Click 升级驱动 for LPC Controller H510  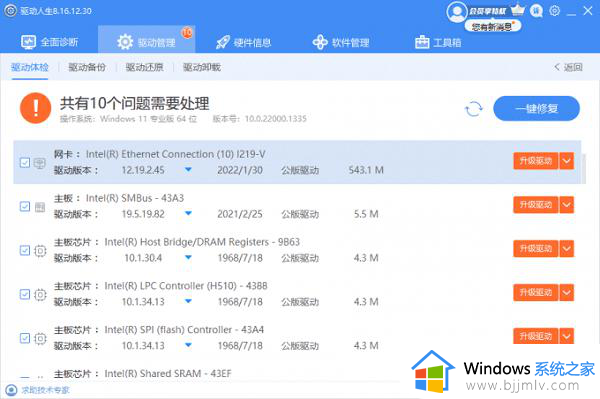[x=536, y=293]
